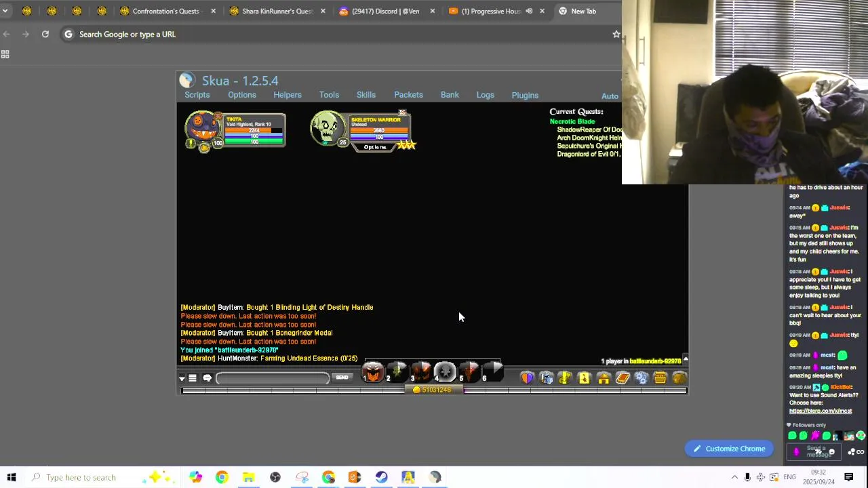Open the Scripts menu in Skua
Image resolution: width=868 pixels, height=488 pixels.
pyautogui.click(x=197, y=95)
